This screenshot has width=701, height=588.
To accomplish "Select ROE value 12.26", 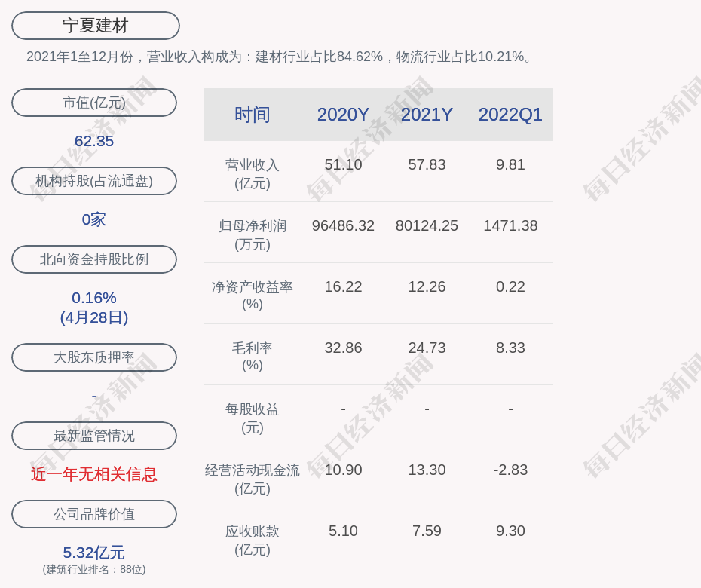I will coord(427,286).
